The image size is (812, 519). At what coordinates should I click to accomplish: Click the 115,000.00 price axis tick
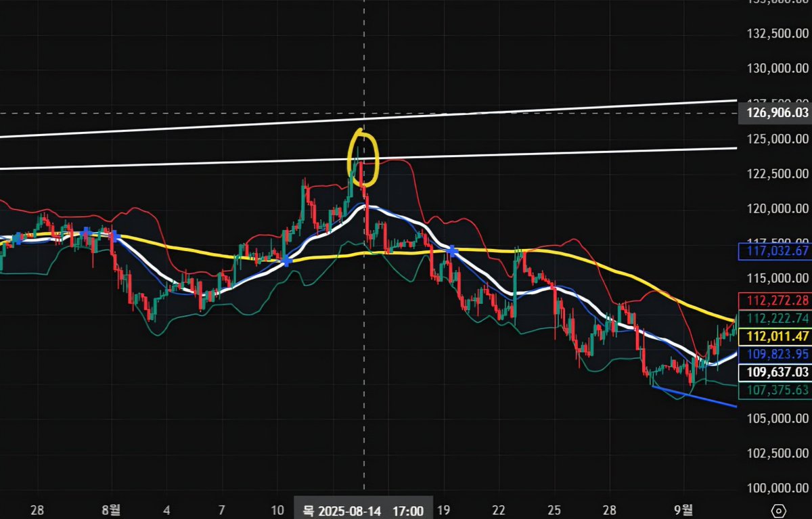(x=778, y=279)
